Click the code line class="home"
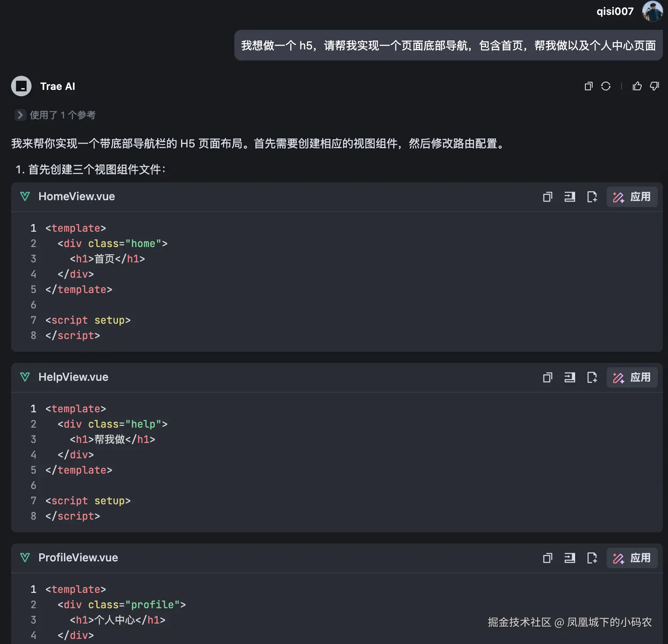668x644 pixels. coord(112,244)
